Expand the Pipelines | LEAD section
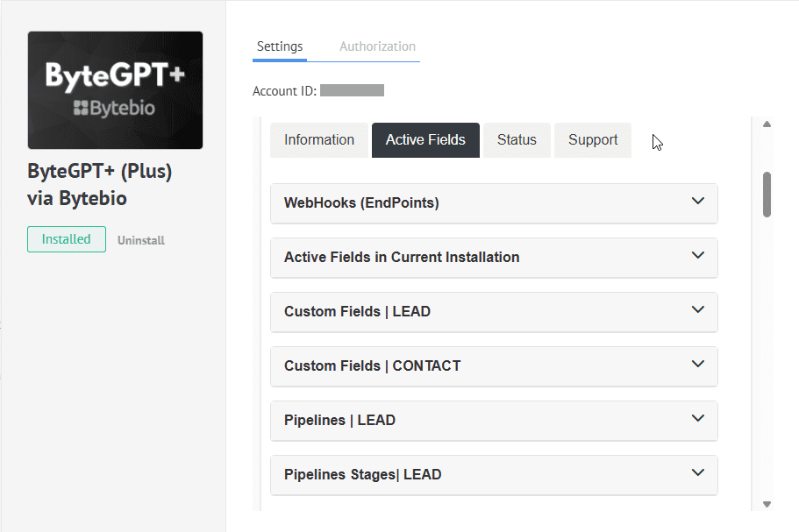The image size is (799, 532). pos(339,421)
